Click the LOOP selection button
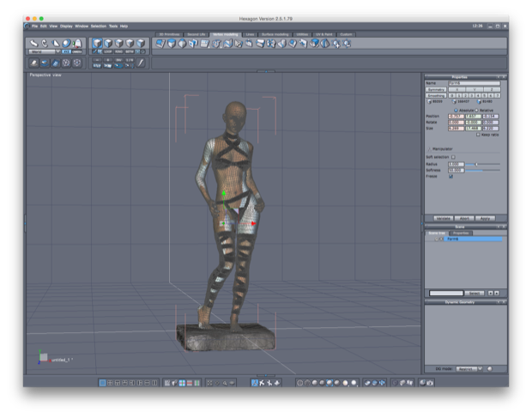This screenshot has width=532, height=418. pos(108,51)
